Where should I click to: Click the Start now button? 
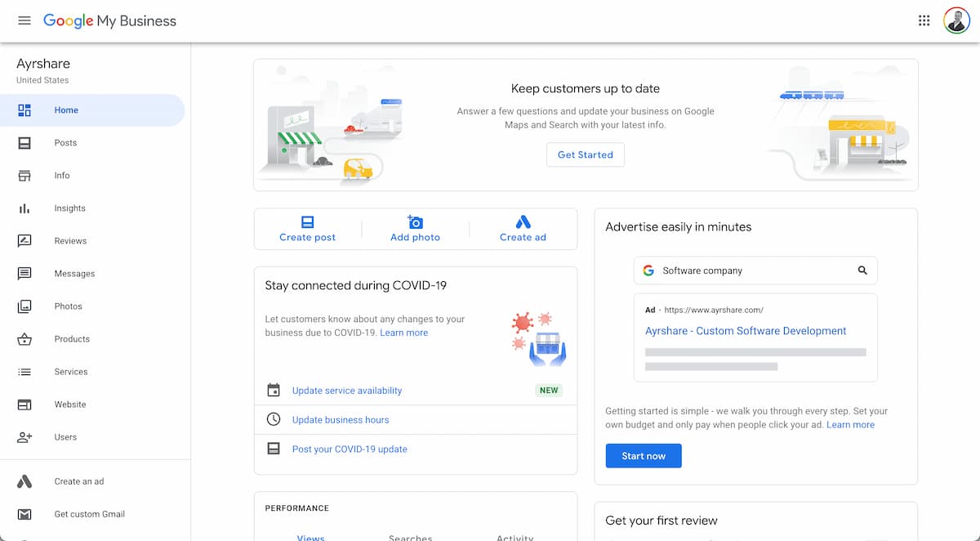pos(644,456)
